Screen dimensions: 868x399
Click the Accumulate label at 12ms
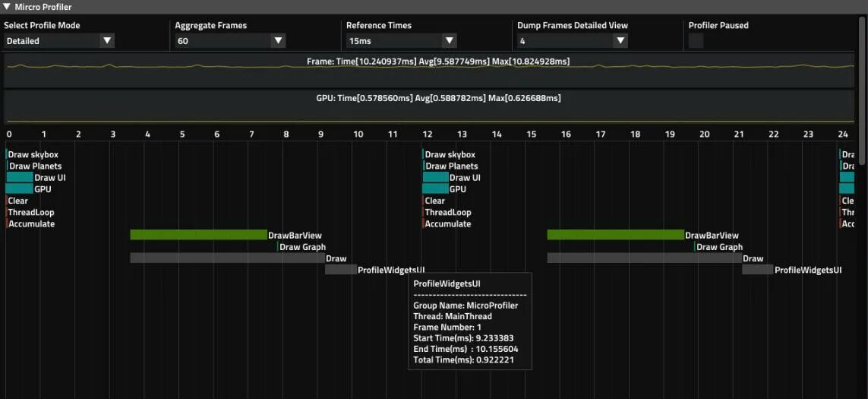[448, 224]
